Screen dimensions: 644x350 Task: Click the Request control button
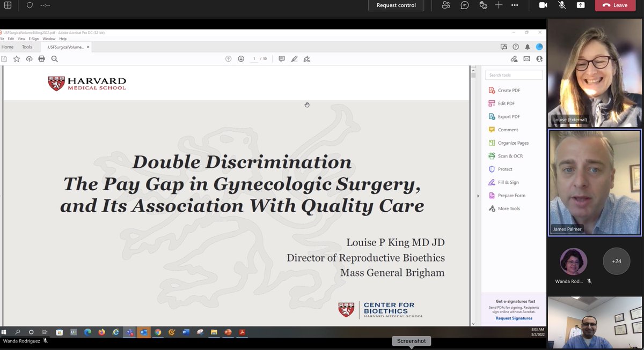click(396, 5)
